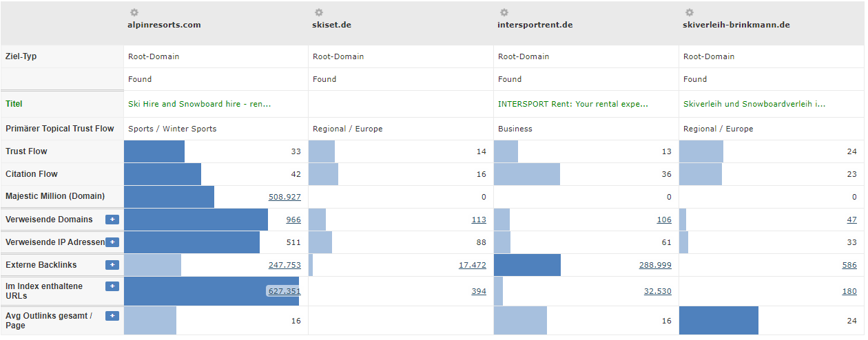Select the Titel row label

click(14, 104)
